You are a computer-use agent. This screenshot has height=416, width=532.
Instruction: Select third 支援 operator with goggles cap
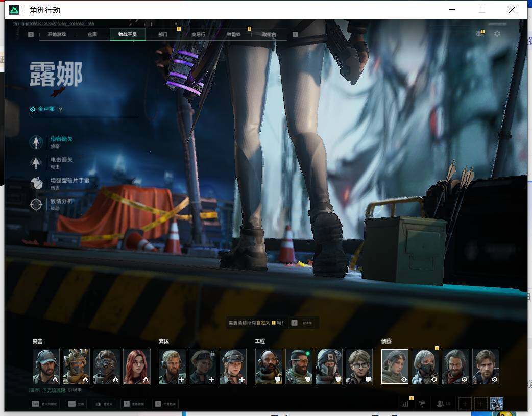click(233, 366)
